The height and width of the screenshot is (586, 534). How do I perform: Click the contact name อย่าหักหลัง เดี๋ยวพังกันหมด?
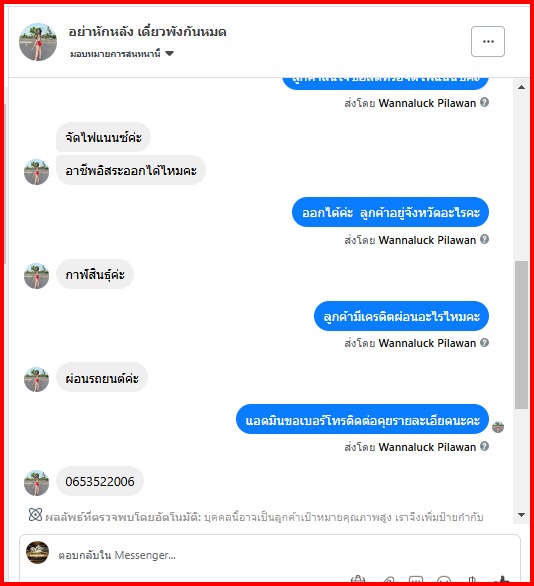click(147, 32)
